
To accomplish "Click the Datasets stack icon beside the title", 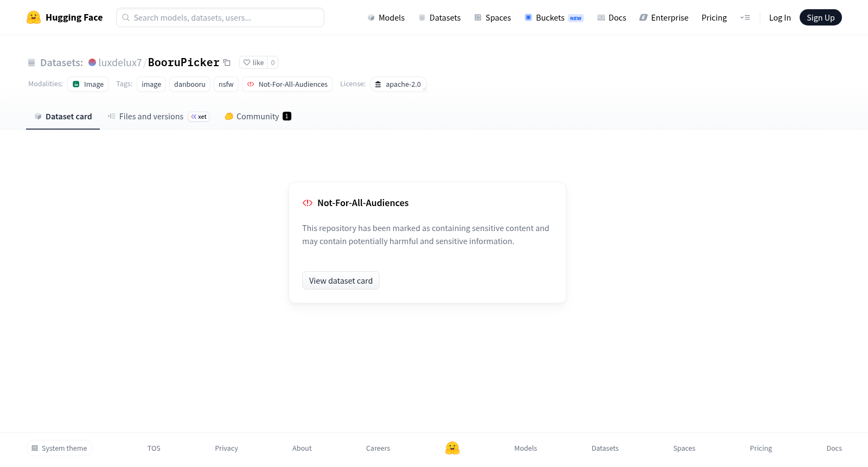I will [x=31, y=62].
